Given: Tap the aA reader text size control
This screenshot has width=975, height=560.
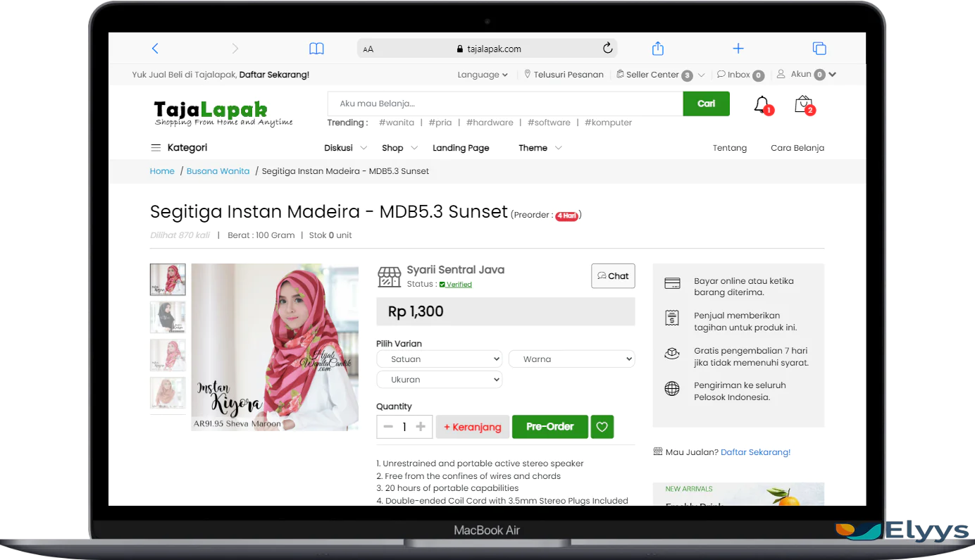Looking at the screenshot, I should point(368,49).
